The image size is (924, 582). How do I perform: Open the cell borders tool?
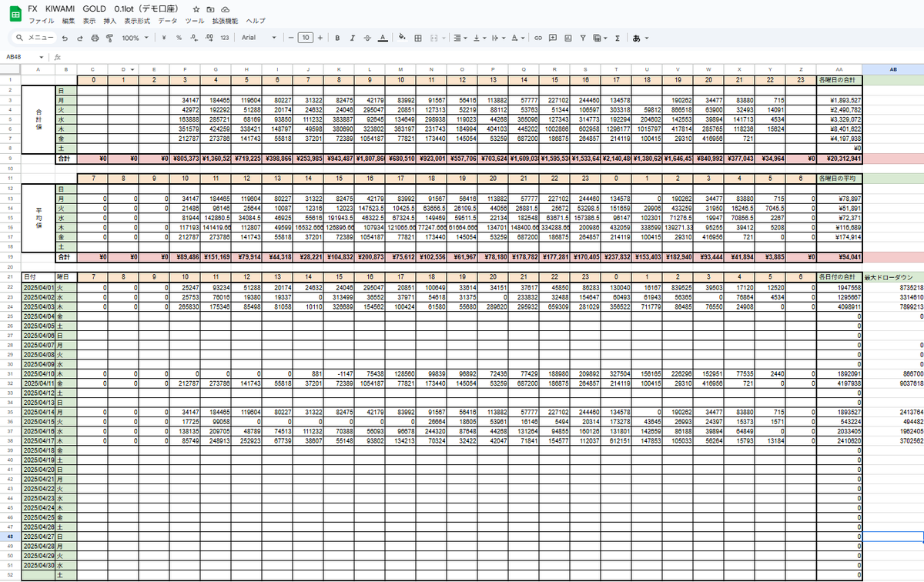418,37
